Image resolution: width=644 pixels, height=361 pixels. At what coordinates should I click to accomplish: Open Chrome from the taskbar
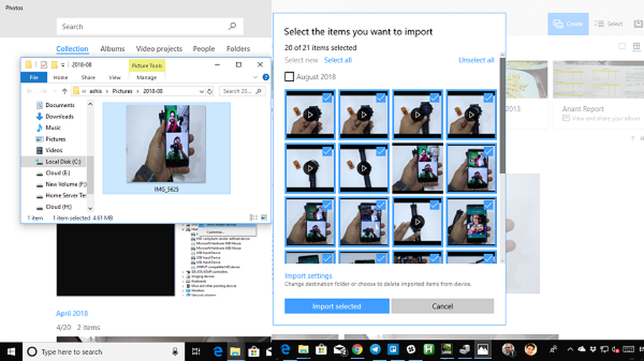point(357,349)
